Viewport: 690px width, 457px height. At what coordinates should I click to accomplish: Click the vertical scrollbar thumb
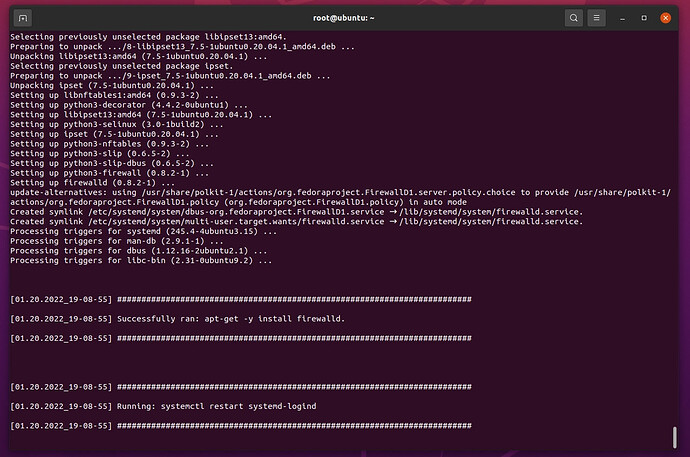(x=674, y=437)
